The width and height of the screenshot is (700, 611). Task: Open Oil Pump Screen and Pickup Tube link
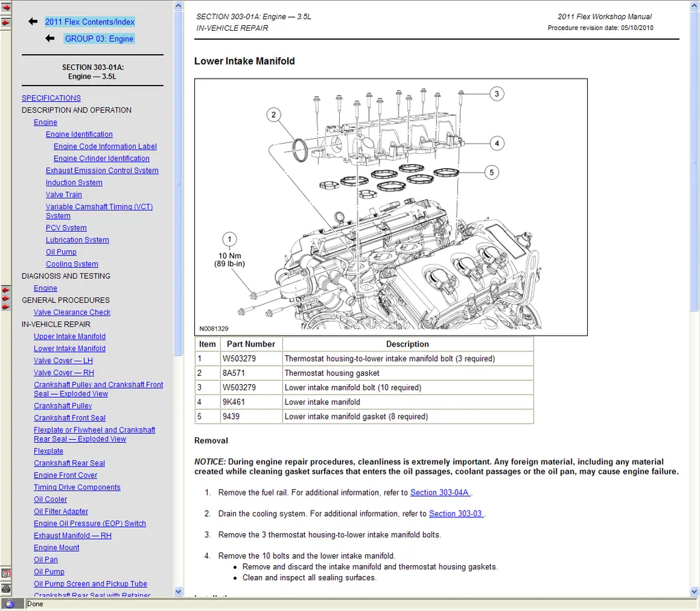click(x=91, y=584)
